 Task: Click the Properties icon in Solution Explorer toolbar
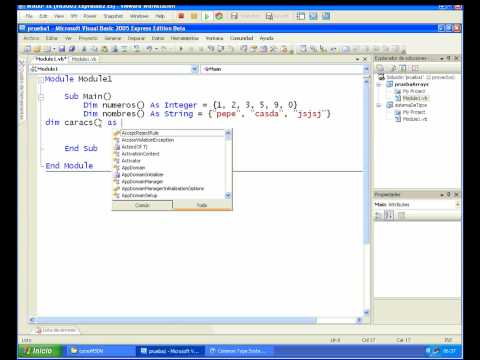[380, 68]
